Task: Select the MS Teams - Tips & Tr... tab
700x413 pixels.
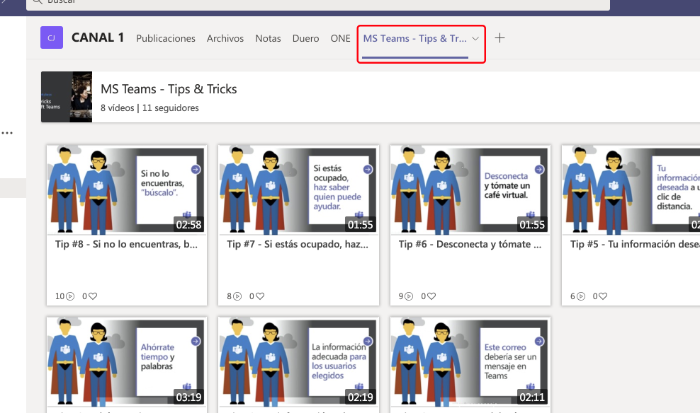Action: coord(415,38)
